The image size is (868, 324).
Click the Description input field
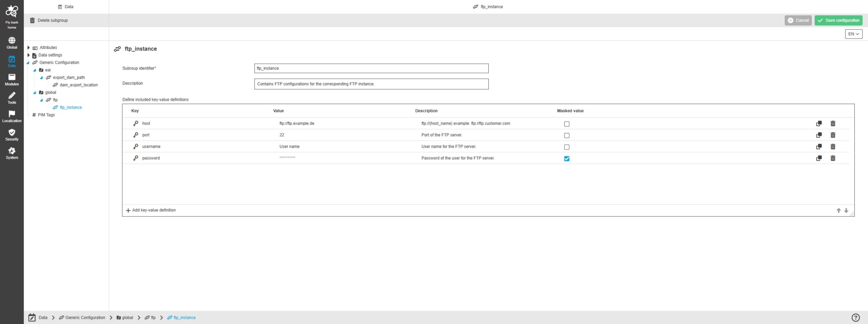371,84
